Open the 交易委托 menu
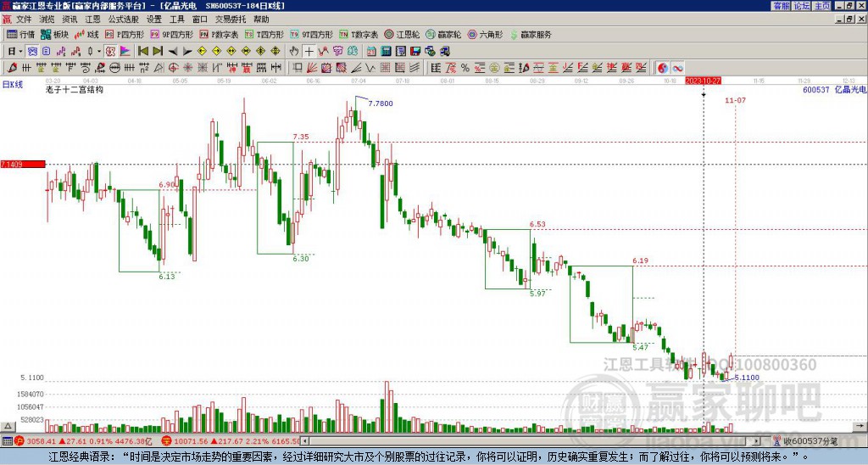Viewport: 868px width, 465px height. coord(231,20)
